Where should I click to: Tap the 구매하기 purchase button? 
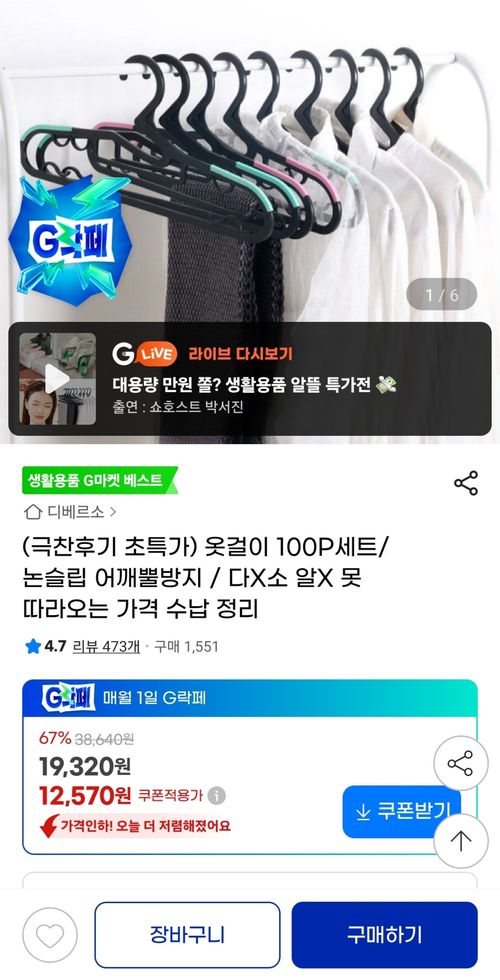point(385,935)
